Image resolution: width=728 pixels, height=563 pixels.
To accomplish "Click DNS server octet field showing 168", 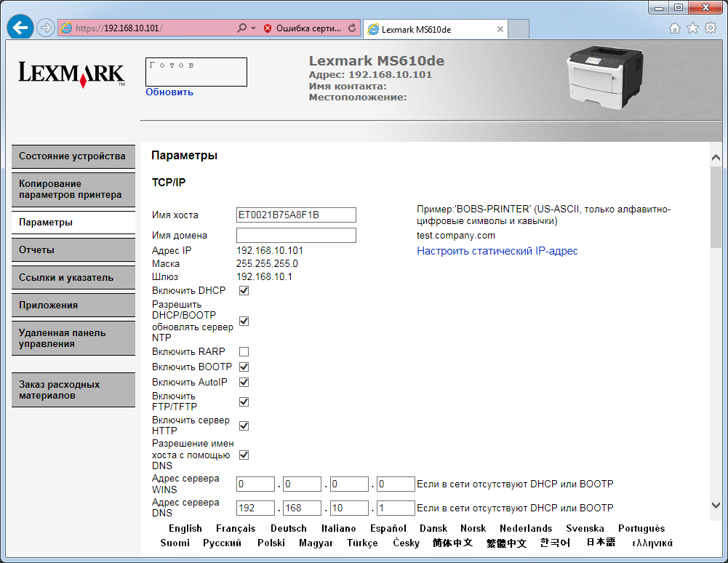I will pyautogui.click(x=303, y=508).
